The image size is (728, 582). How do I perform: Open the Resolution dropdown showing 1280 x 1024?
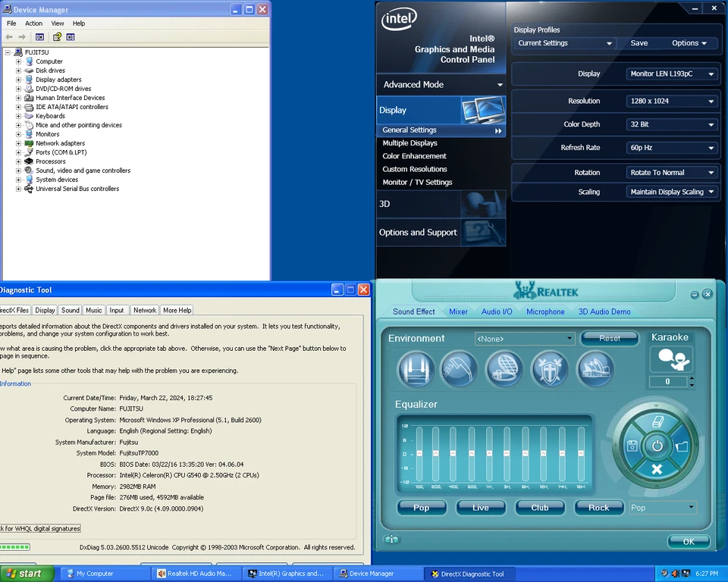pyautogui.click(x=672, y=101)
